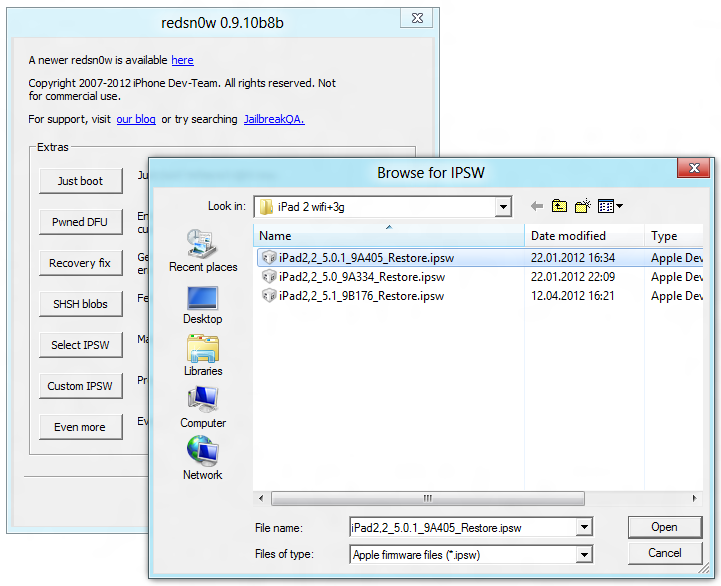Viewport: 721px width, 586px height.
Task: Select iPad2,2_5.0_9A334_Restore.ipsw file
Action: 361,277
